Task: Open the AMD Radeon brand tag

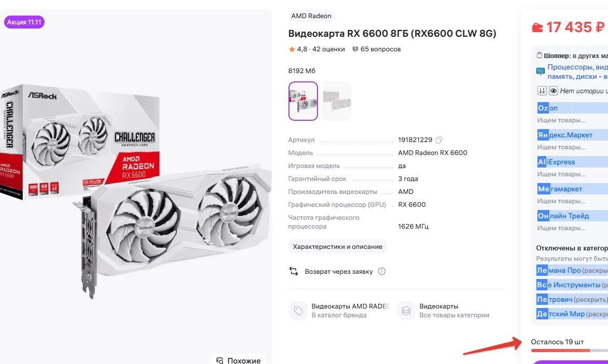Action: point(311,16)
